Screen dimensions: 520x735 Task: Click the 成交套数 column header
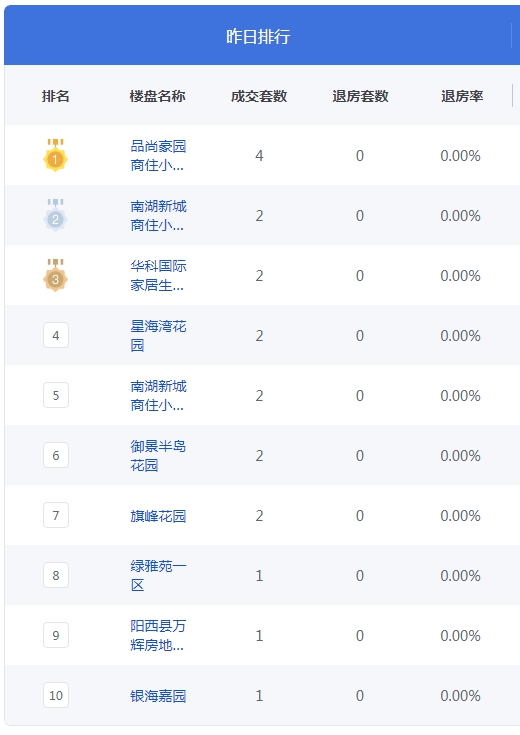pos(259,96)
